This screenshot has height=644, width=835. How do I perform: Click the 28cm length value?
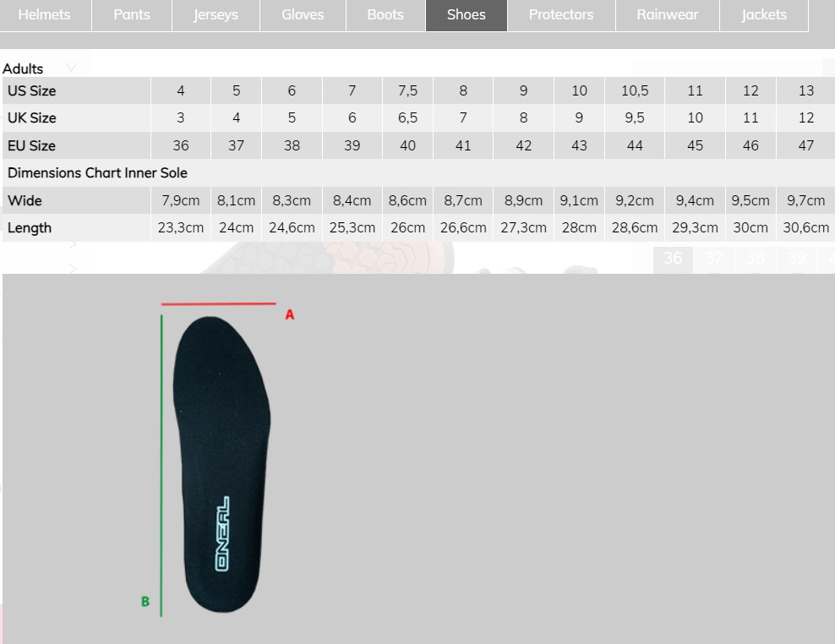pyautogui.click(x=580, y=228)
